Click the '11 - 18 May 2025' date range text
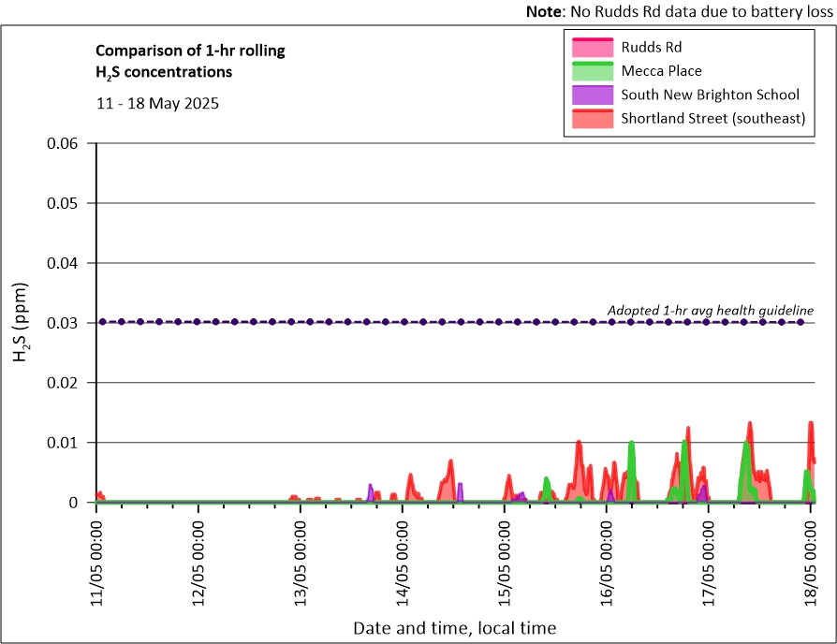The width and height of the screenshot is (837, 644). click(x=157, y=104)
